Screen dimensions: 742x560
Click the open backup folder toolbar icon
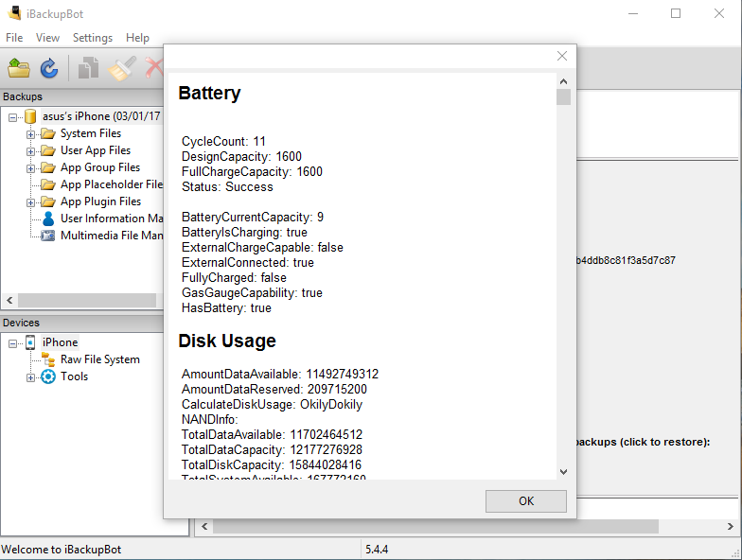[x=19, y=68]
